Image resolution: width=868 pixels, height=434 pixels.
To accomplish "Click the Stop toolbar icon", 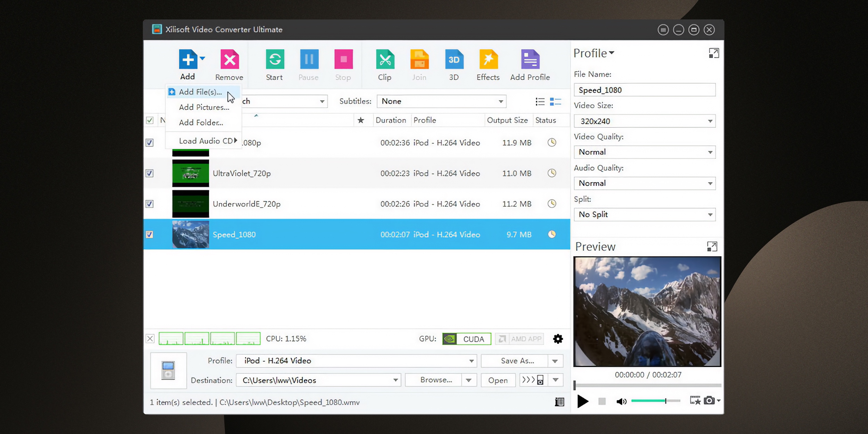I will pyautogui.click(x=343, y=60).
